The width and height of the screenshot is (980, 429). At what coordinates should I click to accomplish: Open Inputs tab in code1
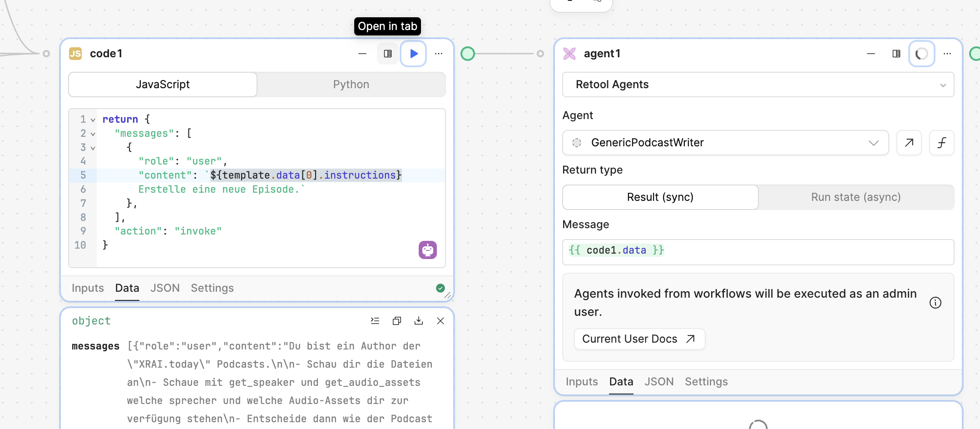click(x=88, y=288)
